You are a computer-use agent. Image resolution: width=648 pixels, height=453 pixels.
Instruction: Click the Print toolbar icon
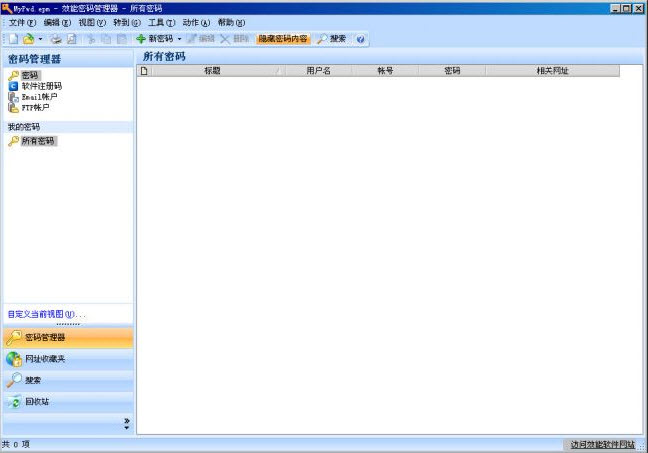(56, 39)
